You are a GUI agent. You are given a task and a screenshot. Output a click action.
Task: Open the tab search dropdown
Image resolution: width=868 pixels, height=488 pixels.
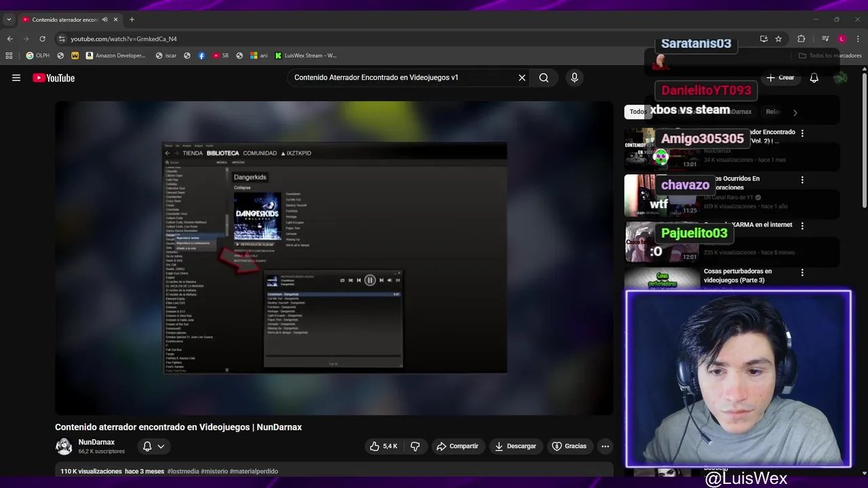click(x=9, y=20)
